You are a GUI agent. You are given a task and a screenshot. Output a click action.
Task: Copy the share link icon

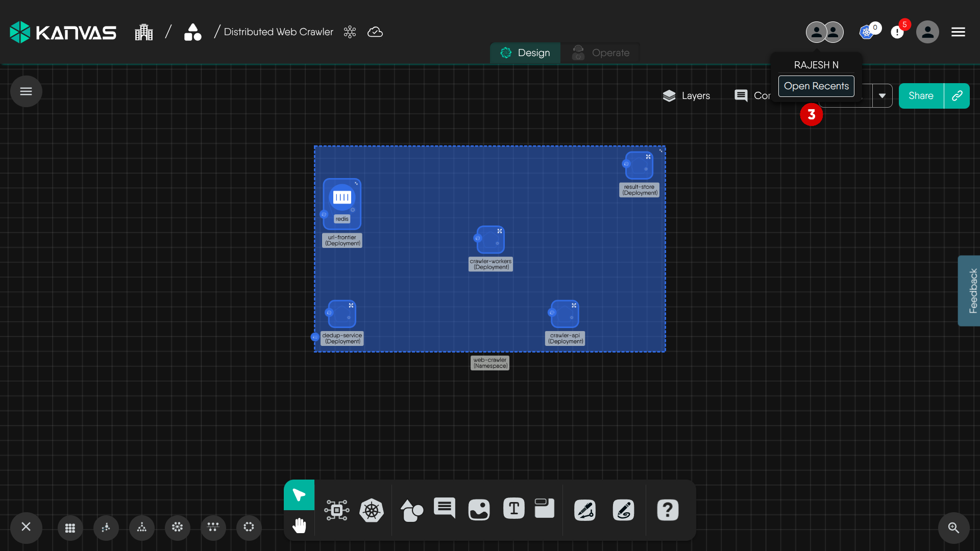(957, 96)
